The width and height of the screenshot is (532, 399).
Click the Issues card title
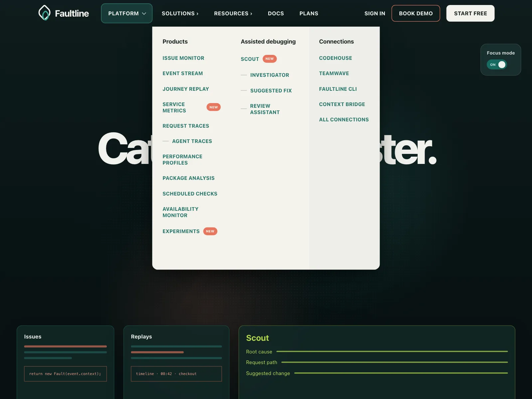coord(33,336)
